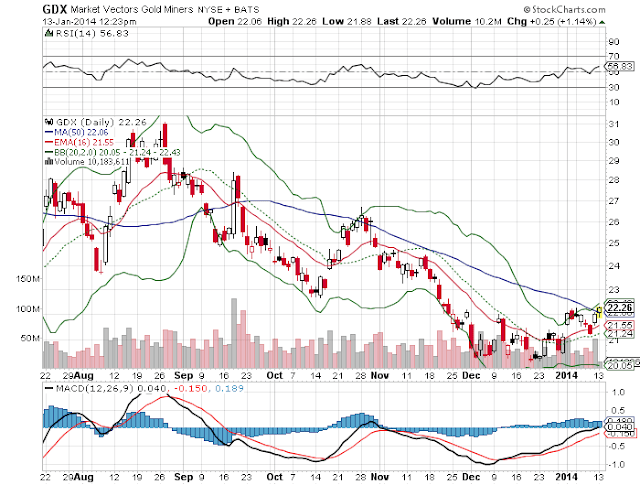
Task: Click the 21.24 Bollinger tag on price axis
Action: (x=620, y=334)
